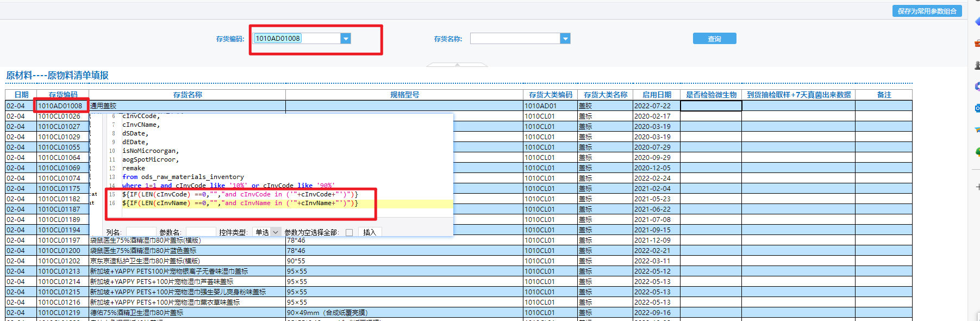Click inventory code 1010CL01219

(x=63, y=313)
